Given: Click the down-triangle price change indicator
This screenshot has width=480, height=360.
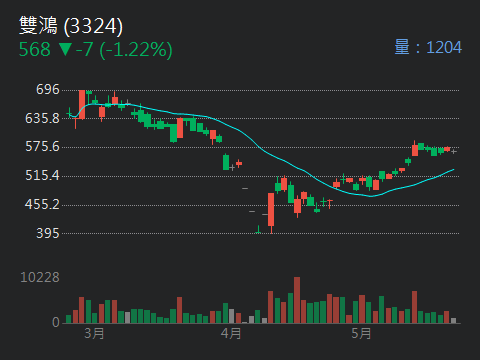Looking at the screenshot, I should point(65,50).
